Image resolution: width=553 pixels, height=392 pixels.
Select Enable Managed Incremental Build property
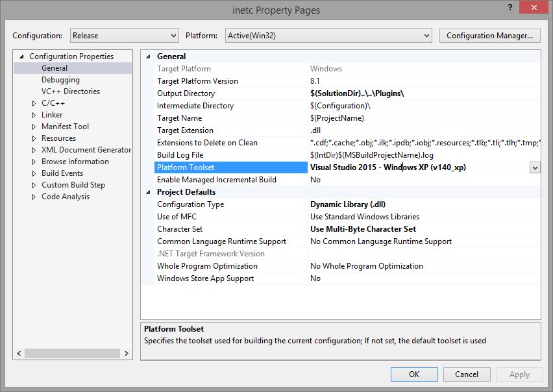pos(217,180)
